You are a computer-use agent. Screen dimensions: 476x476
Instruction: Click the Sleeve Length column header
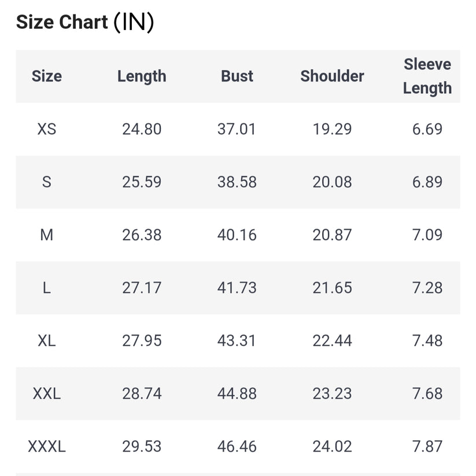pos(427,76)
